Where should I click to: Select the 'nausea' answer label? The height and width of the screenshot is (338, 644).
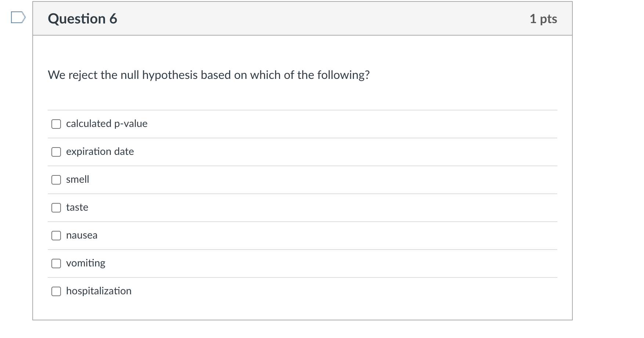click(82, 235)
